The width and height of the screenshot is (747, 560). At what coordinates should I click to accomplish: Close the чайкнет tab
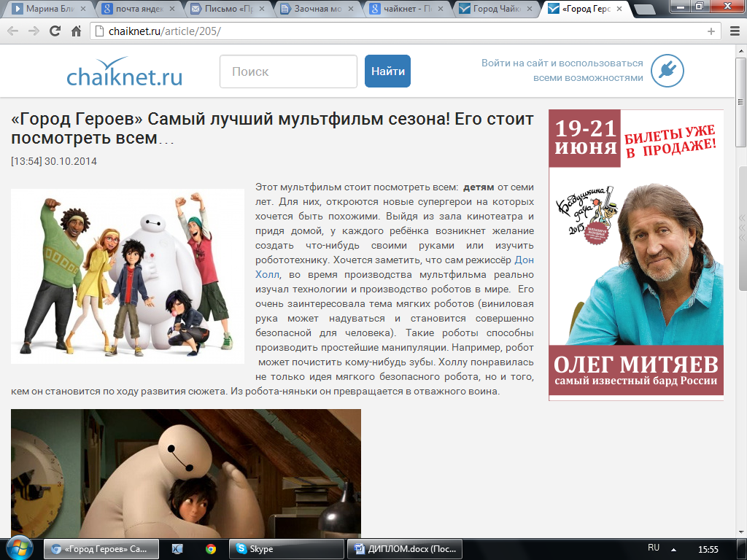tap(440, 9)
